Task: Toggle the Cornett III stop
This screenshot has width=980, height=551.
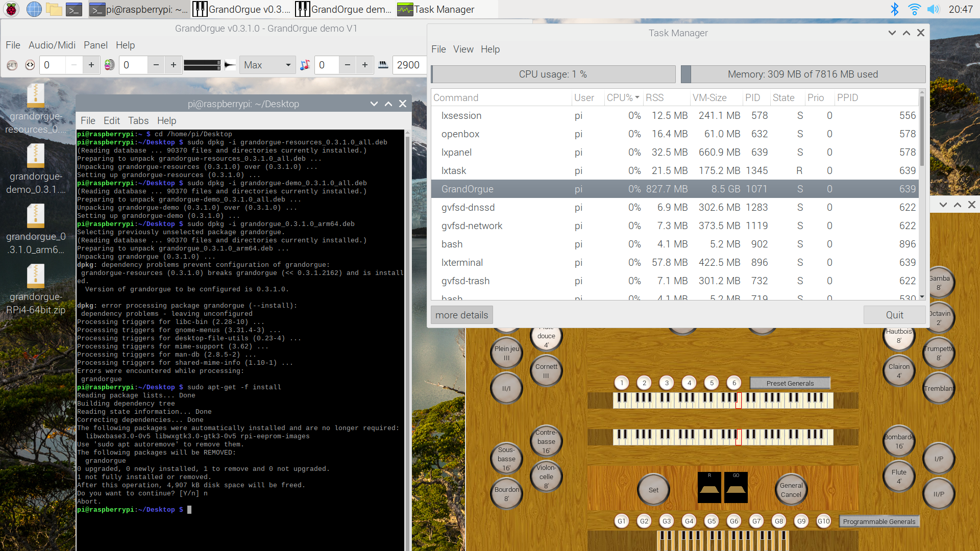Action: pos(546,371)
